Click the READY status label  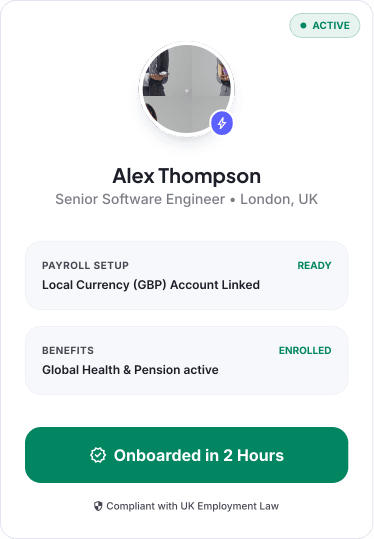[314, 265]
